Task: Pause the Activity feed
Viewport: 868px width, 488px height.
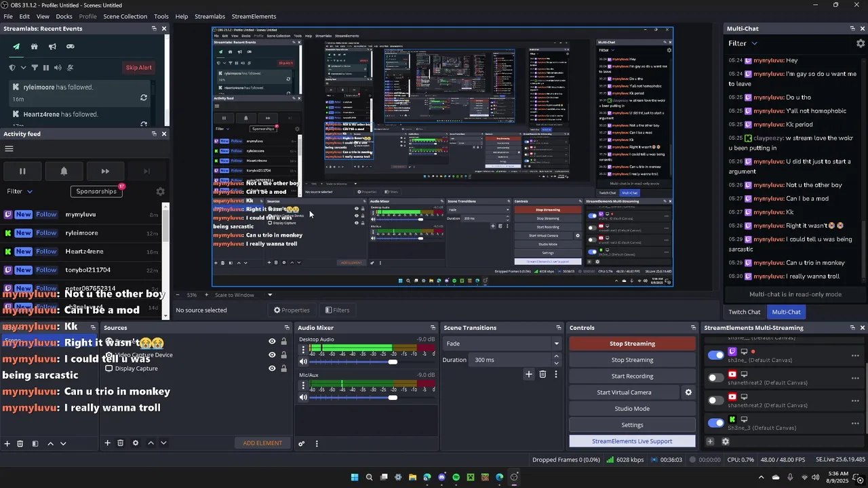Action: tap(22, 171)
